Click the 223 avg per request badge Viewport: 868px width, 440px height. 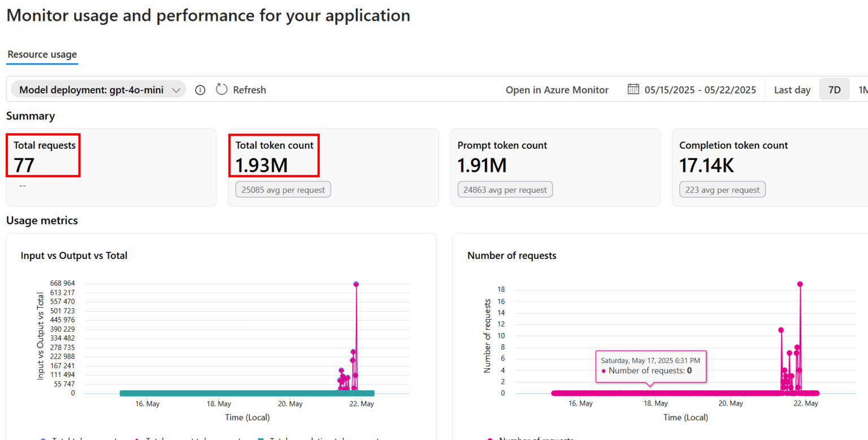(722, 190)
